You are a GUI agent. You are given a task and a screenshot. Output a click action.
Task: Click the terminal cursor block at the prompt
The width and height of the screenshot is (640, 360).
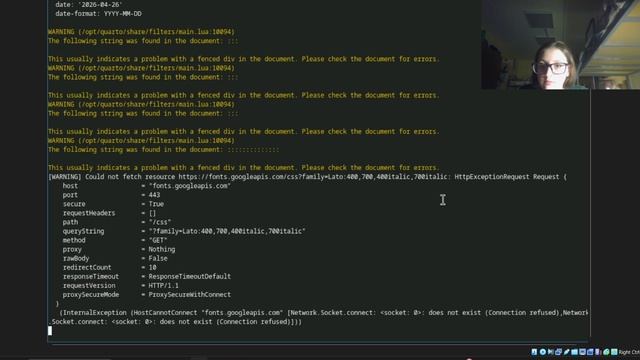(x=50, y=331)
